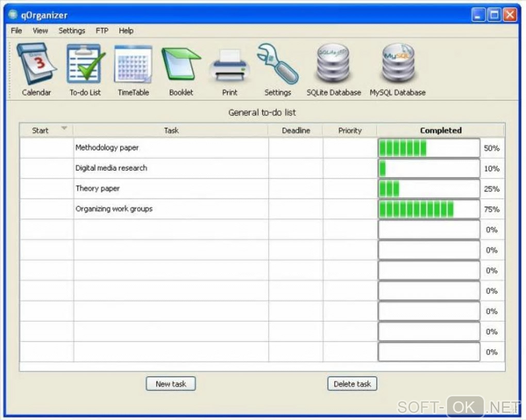Open the FTP menu
Viewport: 526px width, 420px height.
pyautogui.click(x=102, y=31)
